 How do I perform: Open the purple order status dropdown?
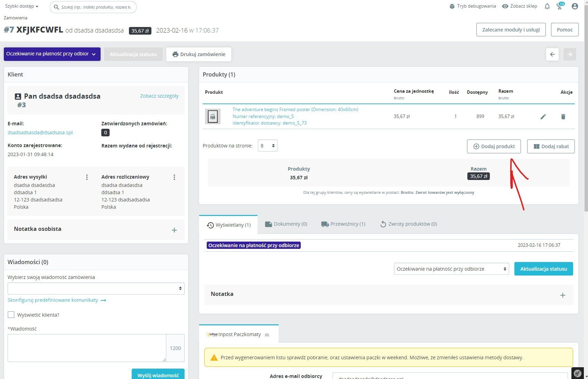52,54
